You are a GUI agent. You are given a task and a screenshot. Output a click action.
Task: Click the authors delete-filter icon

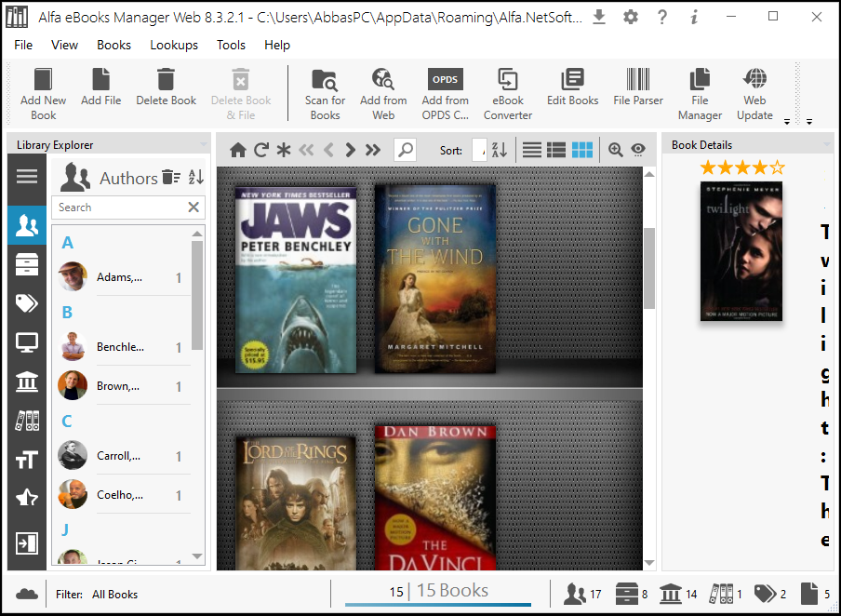click(171, 177)
